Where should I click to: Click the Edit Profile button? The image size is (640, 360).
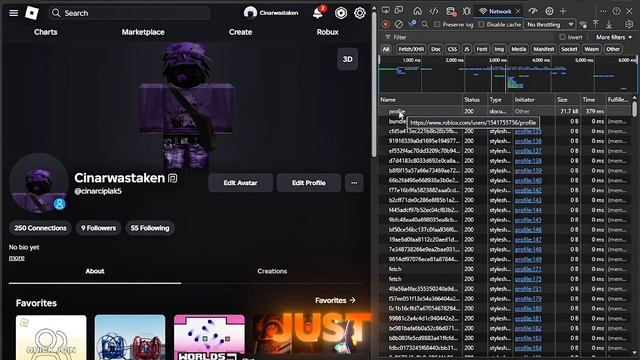309,183
